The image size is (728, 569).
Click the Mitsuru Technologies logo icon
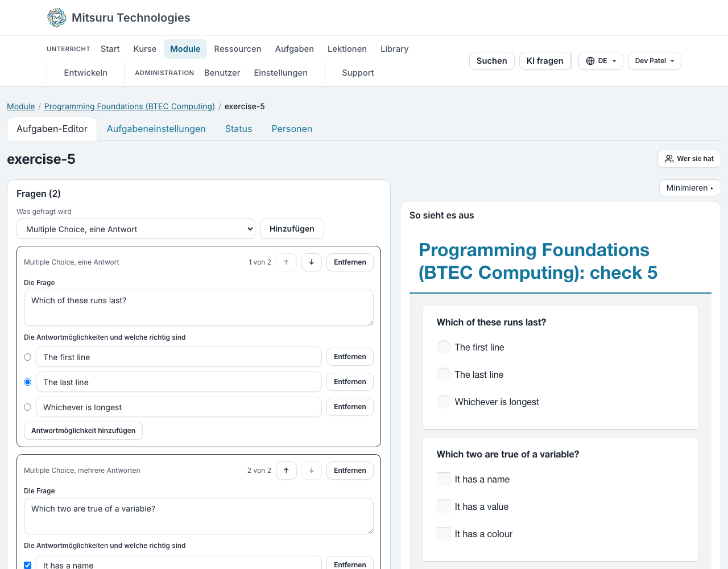click(x=57, y=18)
